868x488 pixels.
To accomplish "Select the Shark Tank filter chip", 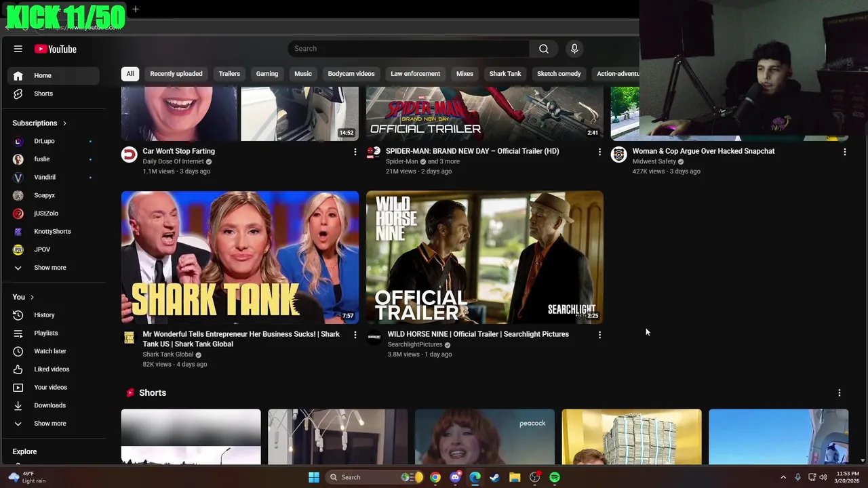I will (x=505, y=74).
